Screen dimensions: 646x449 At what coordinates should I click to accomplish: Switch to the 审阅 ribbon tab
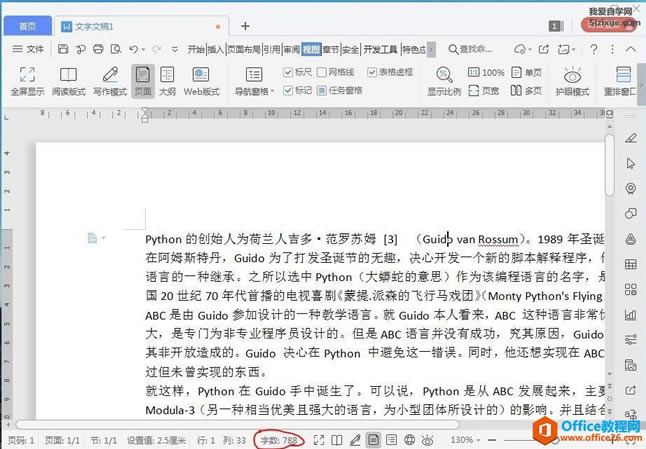(x=292, y=49)
